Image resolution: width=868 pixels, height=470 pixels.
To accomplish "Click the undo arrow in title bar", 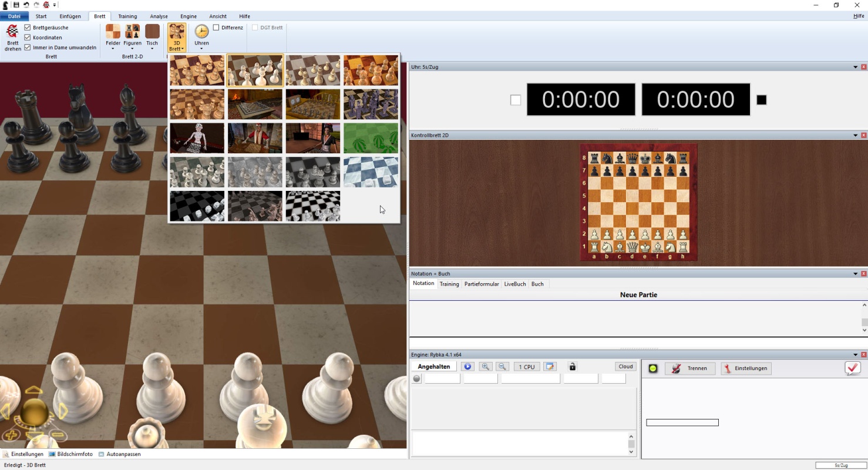I will [26, 5].
